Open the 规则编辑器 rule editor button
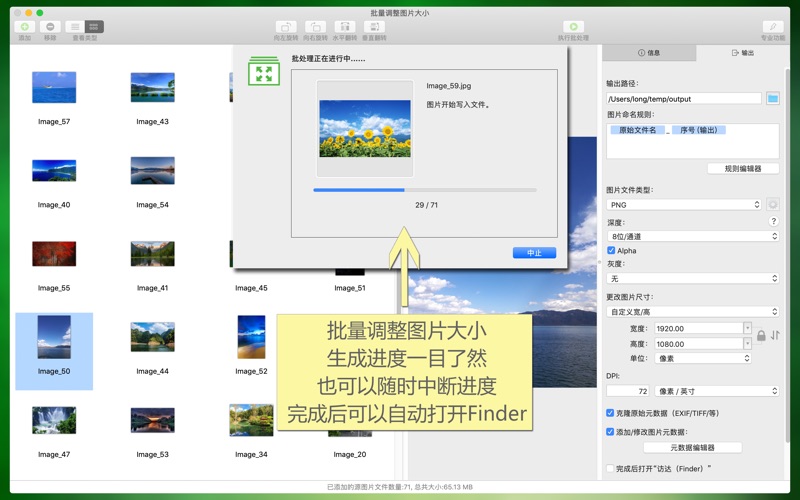Screen dimensions: 800x500 click(x=742, y=168)
